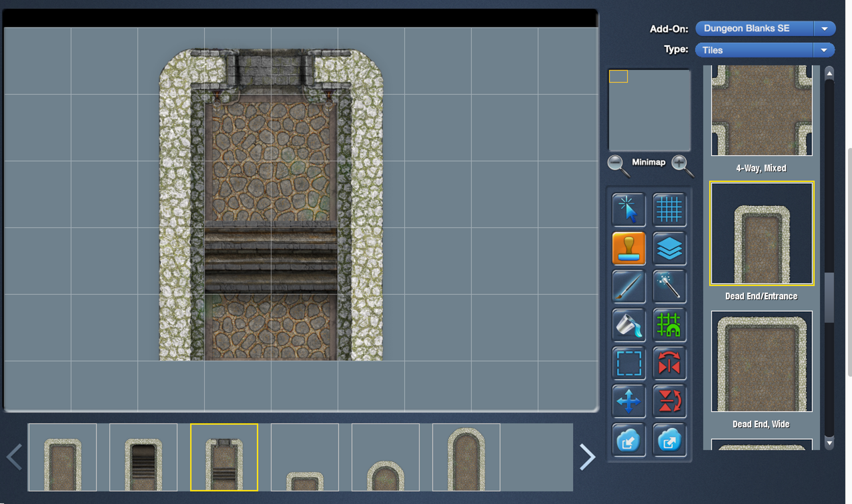Click the blue move arrows tool
852x504 pixels.
pos(628,401)
